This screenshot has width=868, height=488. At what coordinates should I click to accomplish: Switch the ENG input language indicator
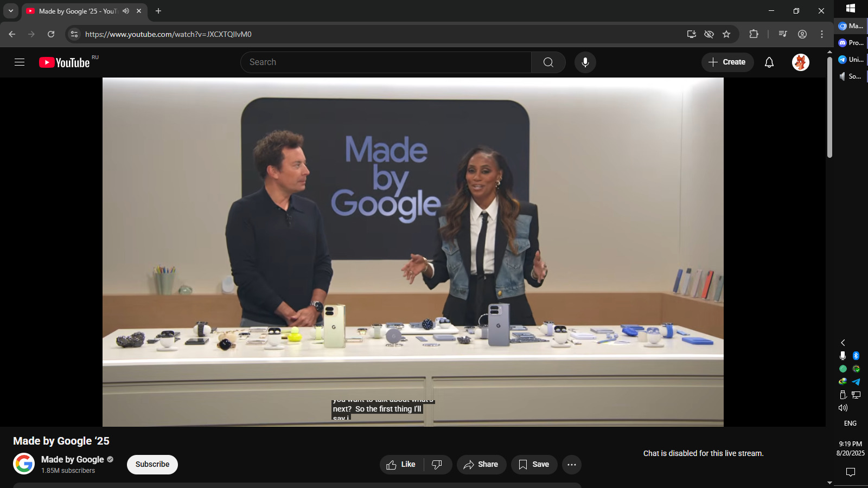click(x=851, y=423)
